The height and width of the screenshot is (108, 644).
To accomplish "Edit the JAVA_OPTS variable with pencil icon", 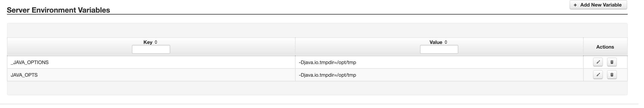I will coord(598,75).
